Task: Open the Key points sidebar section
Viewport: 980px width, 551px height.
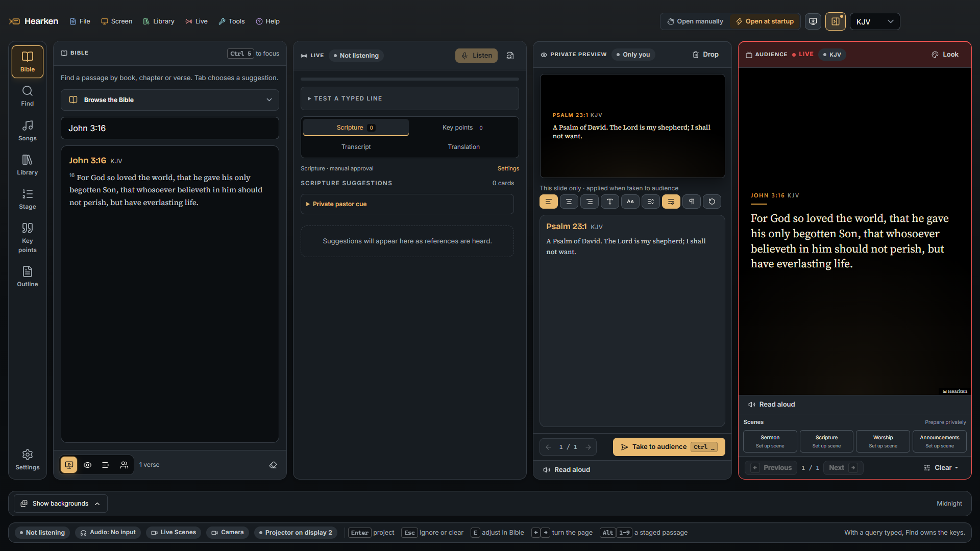Action: tap(28, 238)
